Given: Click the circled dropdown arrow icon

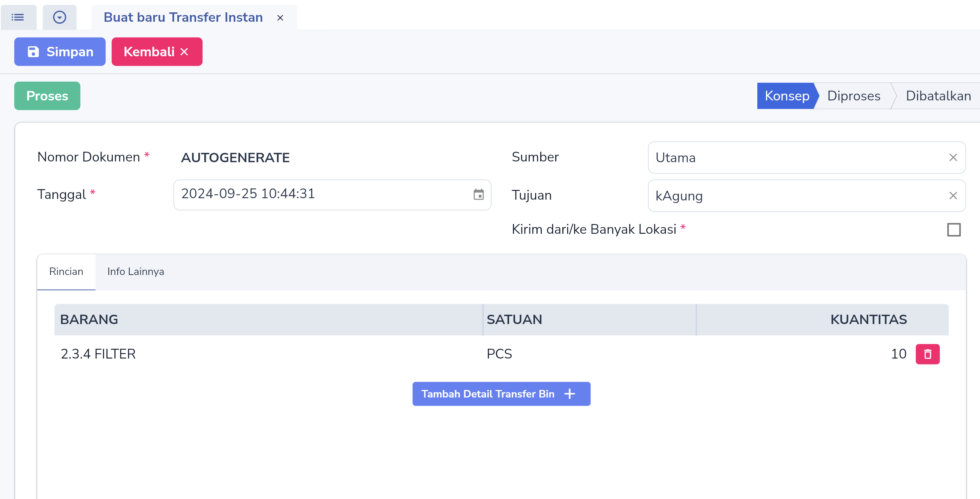Looking at the screenshot, I should [59, 17].
